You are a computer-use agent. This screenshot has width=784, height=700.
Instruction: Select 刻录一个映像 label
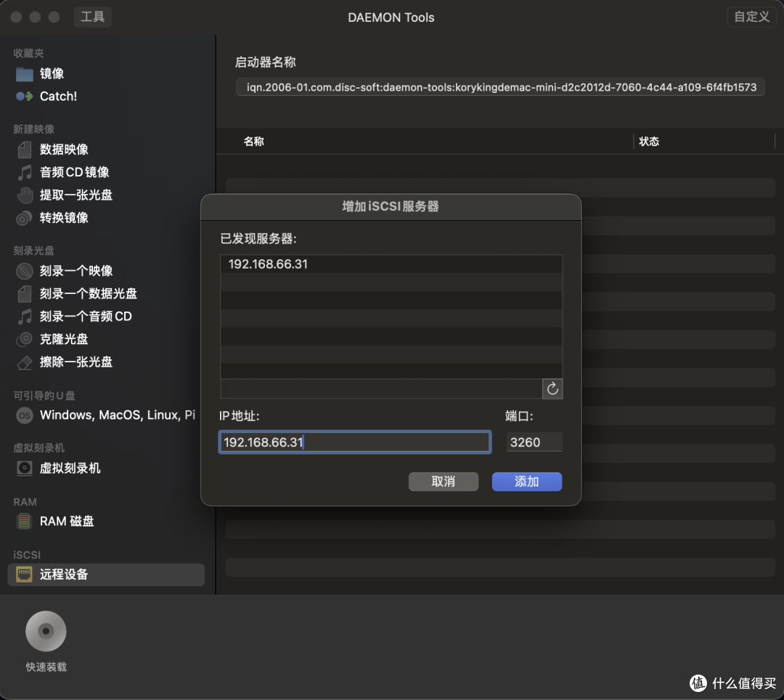[76, 271]
